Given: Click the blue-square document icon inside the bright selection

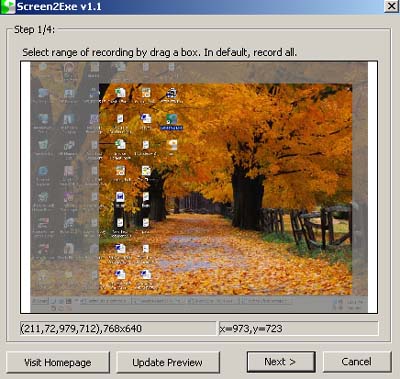Looking at the screenshot, I should point(120,197).
